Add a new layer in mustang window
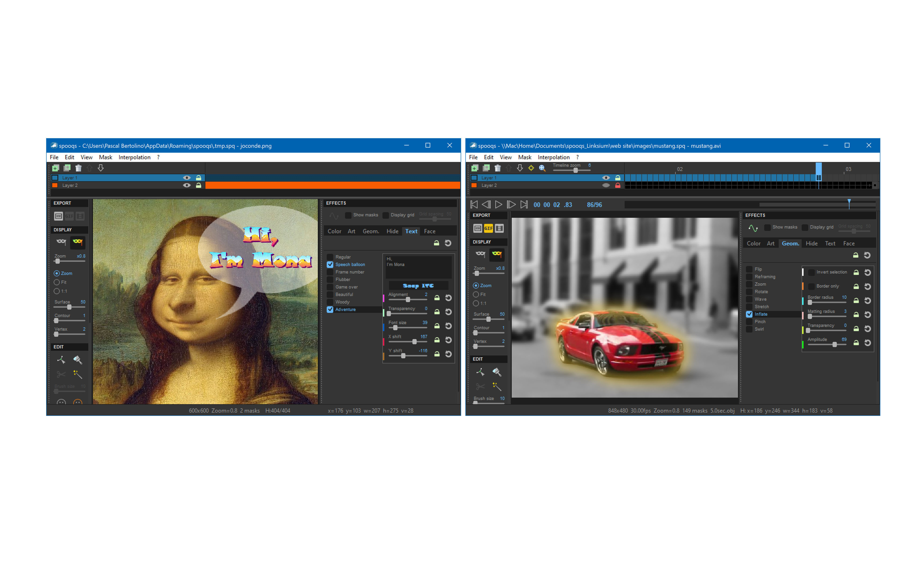Image resolution: width=919 pixels, height=588 pixels. coord(474,168)
